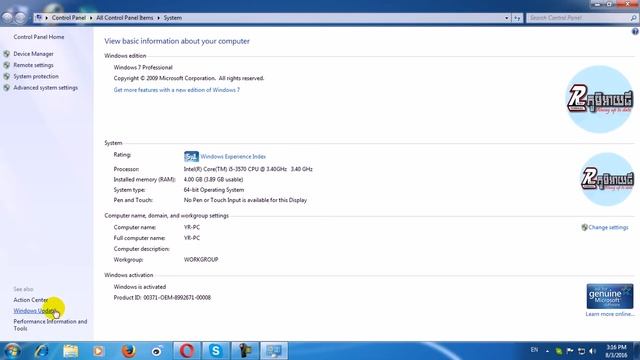Image resolution: width=640 pixels, height=360 pixels.
Task: Launch Internet Explorer from taskbar
Action: [42, 351]
